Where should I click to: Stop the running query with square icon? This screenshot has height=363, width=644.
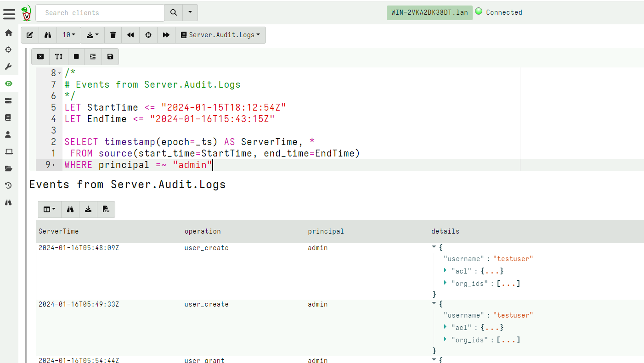[x=75, y=56]
